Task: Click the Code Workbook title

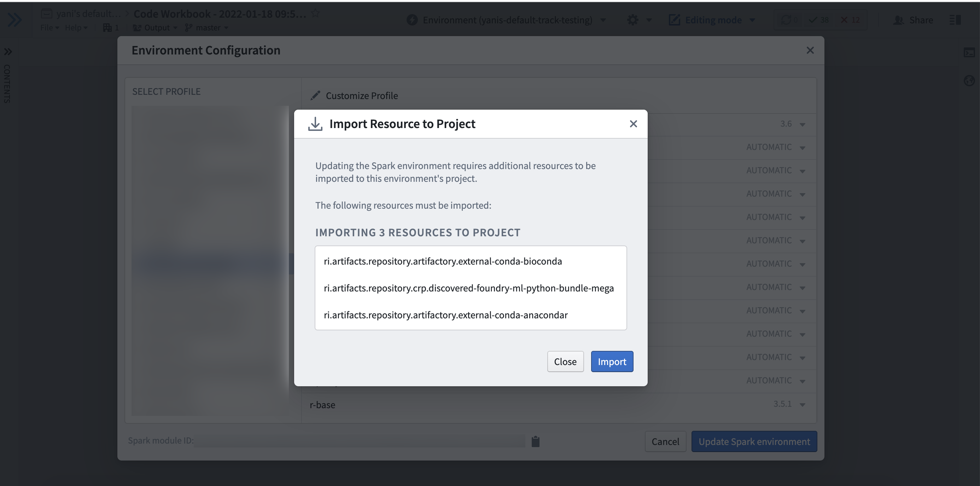Action: click(x=220, y=14)
